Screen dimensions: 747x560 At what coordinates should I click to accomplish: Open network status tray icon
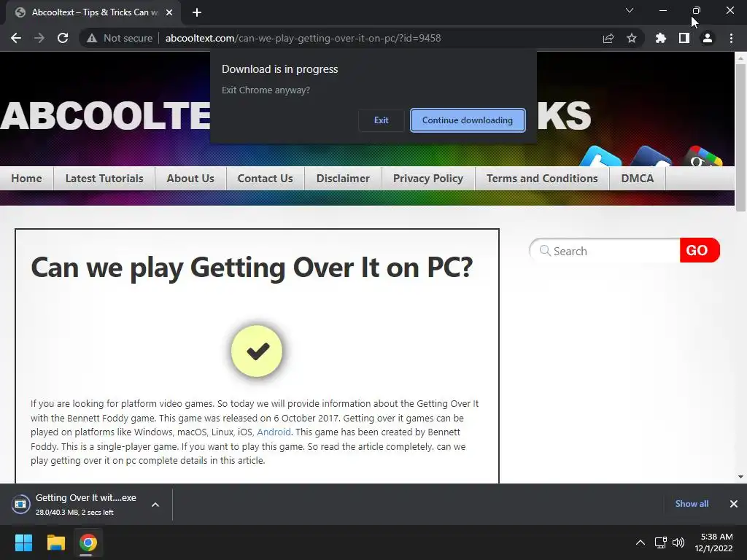click(x=661, y=542)
